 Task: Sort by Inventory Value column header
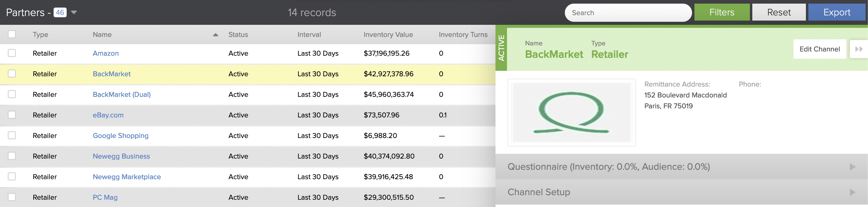(388, 35)
